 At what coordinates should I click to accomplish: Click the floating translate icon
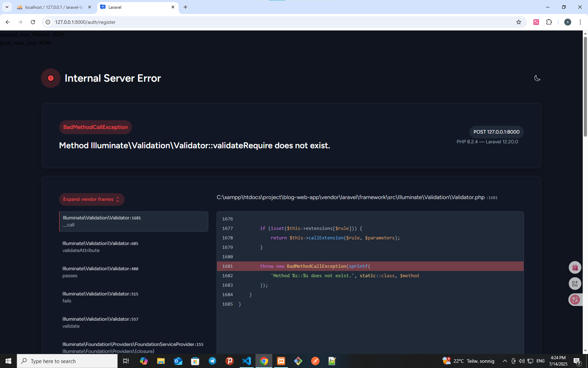click(x=575, y=300)
